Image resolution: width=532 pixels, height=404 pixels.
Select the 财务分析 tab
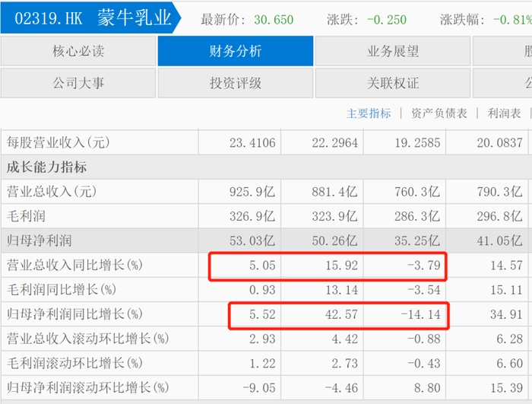(235, 52)
